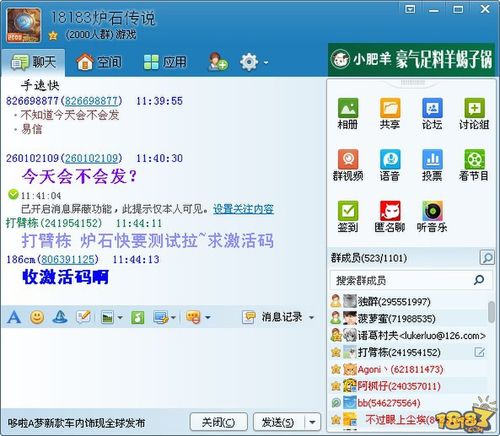Click the group star level icon
The width and height of the screenshot is (500, 436).
[x=53, y=35]
